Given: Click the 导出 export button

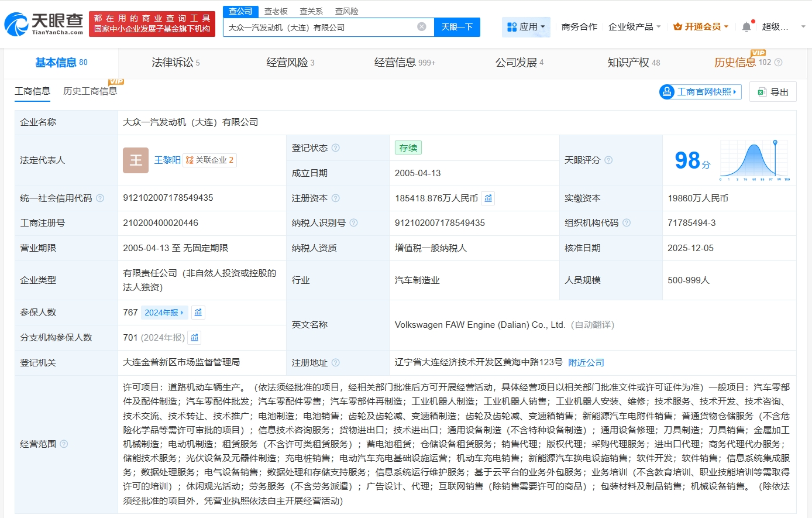Looking at the screenshot, I should tap(773, 92).
